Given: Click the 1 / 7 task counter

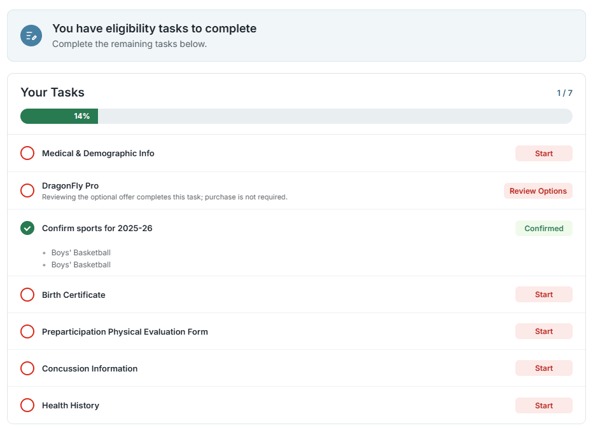Looking at the screenshot, I should click(564, 93).
